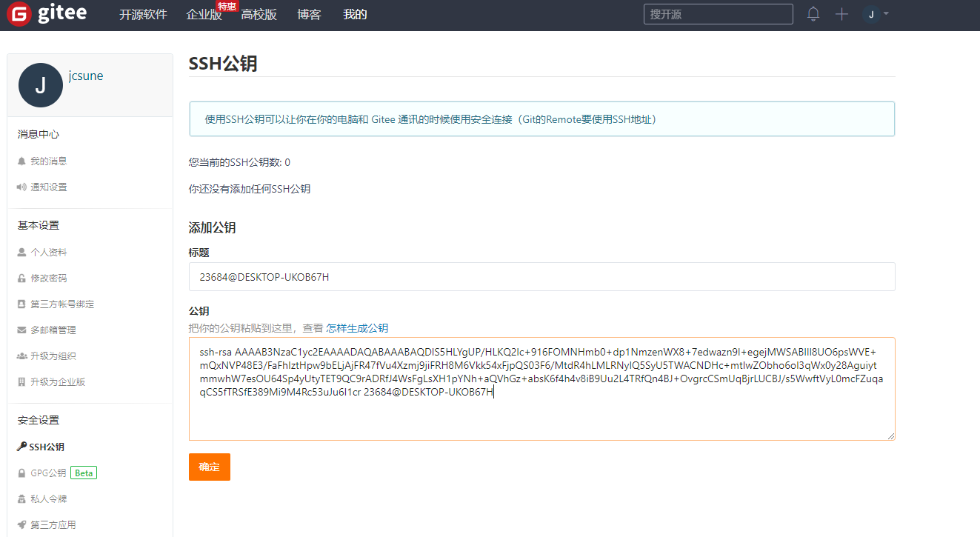The height and width of the screenshot is (537, 980).
Task: Open 企业版 in the top navigation
Action: tap(204, 15)
